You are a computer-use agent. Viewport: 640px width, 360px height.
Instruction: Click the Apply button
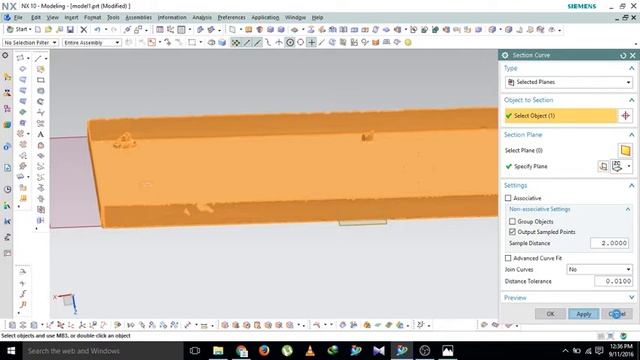tap(584, 314)
